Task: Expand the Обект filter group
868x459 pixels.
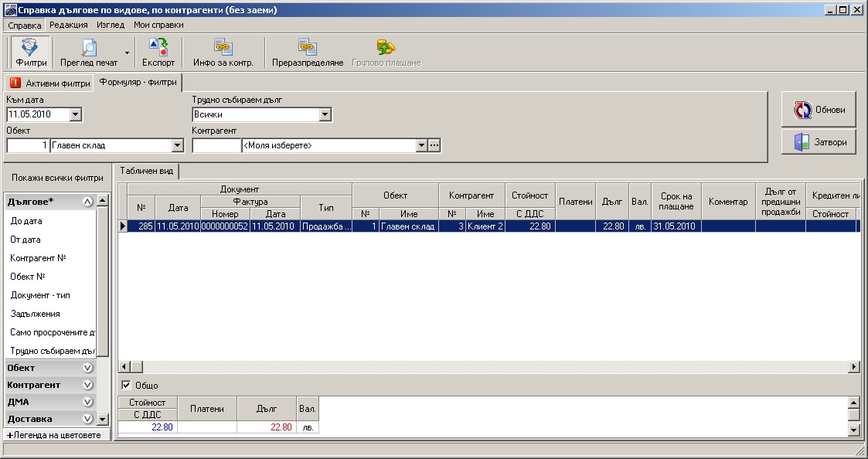Action: click(x=87, y=368)
